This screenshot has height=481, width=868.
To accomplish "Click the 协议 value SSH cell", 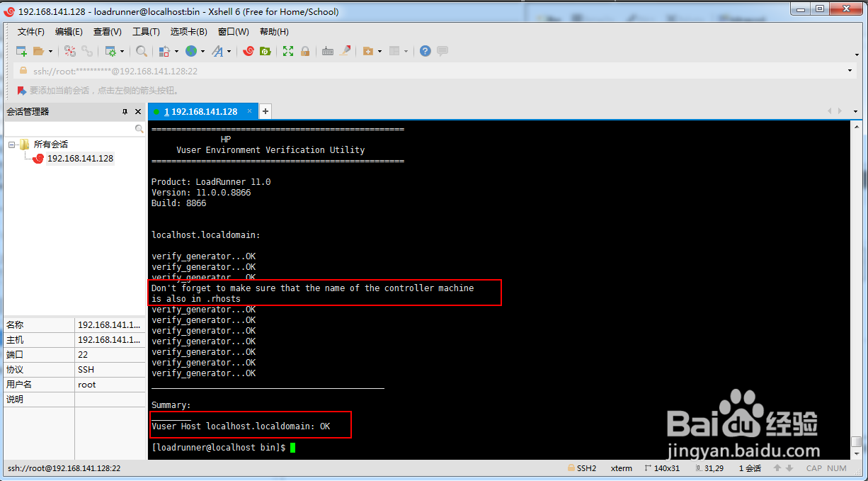I will pos(110,370).
